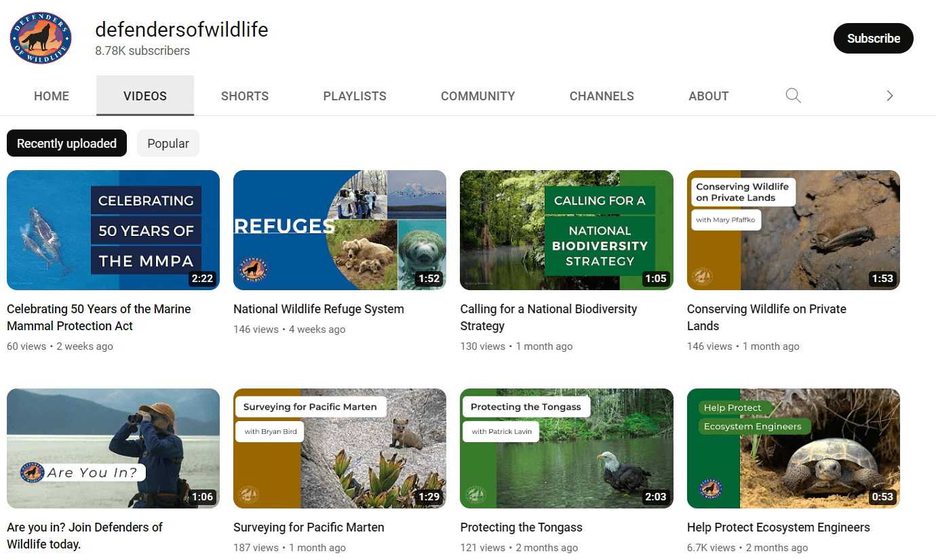Switch to the CHANNELS tab
The height and width of the screenshot is (560, 936).
(602, 96)
